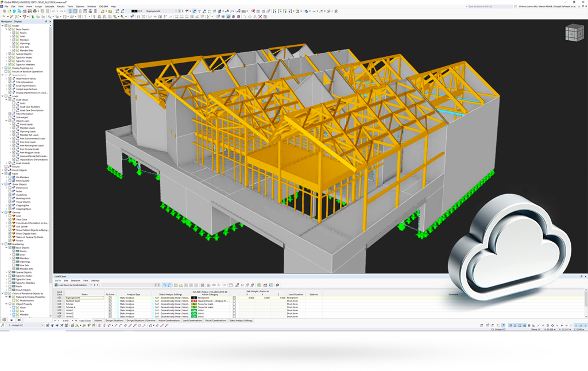This screenshot has width=588, height=371.
Task: Click the print icon in the top toolbar
Action: [34, 11]
